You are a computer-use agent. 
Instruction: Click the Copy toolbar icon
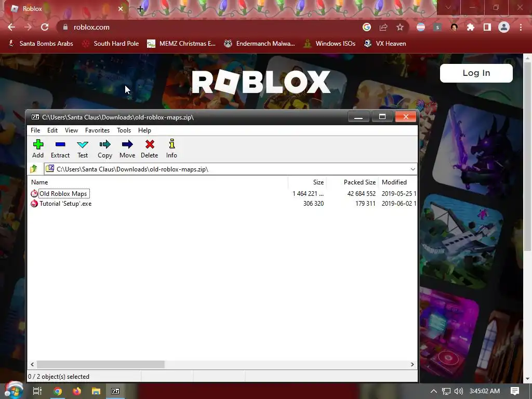[x=105, y=149]
